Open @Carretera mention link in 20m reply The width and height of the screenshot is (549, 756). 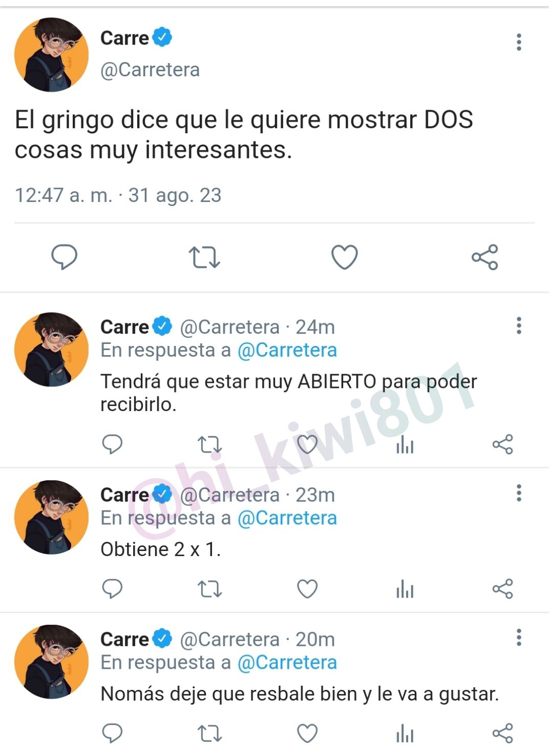[x=287, y=662]
